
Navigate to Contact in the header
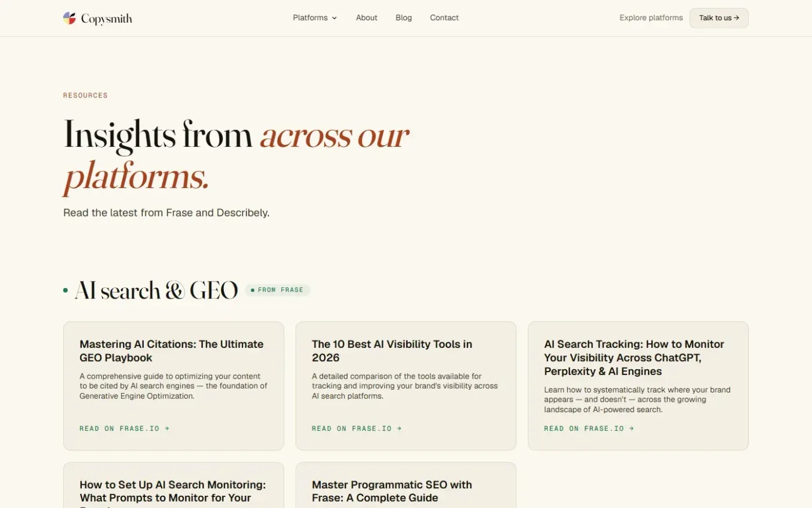tap(444, 18)
